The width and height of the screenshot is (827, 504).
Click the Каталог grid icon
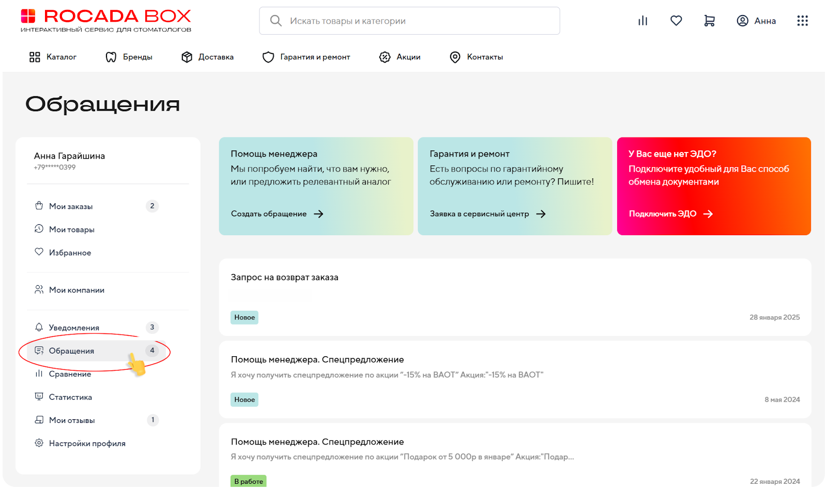pos(35,57)
